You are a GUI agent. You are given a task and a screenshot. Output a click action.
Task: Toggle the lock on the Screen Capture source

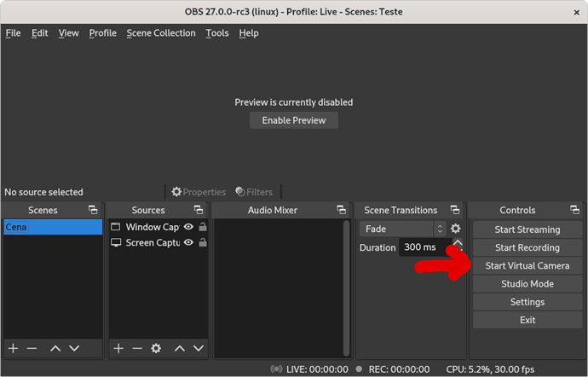[x=203, y=242]
